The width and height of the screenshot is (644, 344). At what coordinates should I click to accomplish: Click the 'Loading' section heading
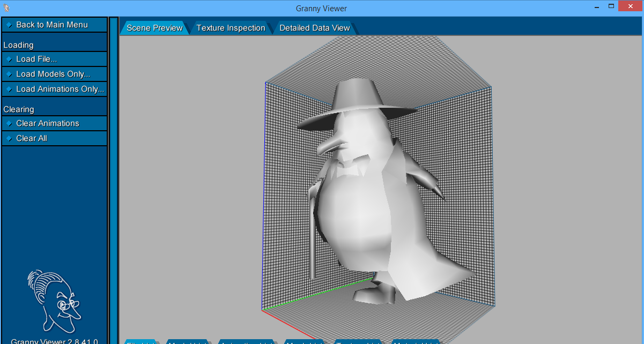[x=18, y=45]
